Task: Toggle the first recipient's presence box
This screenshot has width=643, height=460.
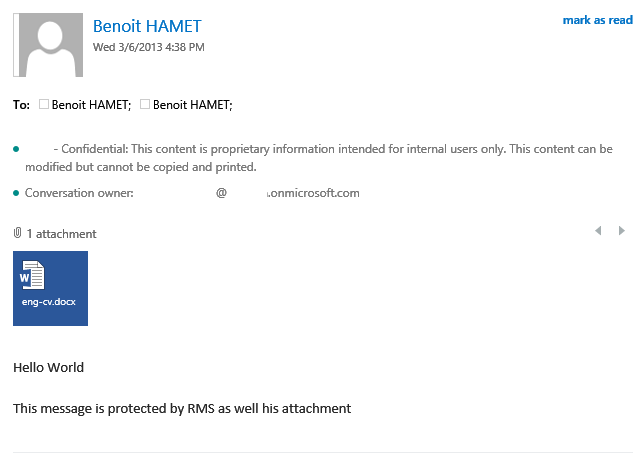Action: tap(44, 104)
